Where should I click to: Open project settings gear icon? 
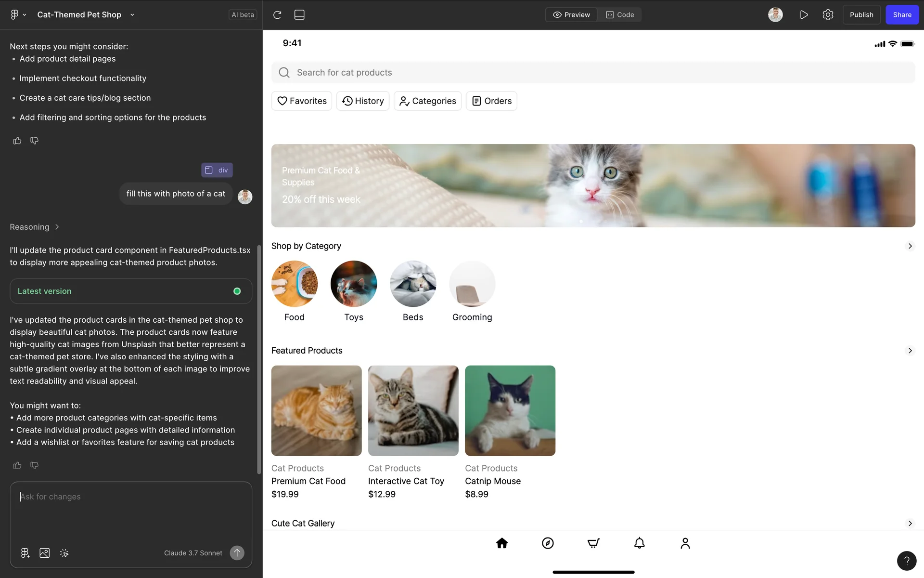coord(828,15)
